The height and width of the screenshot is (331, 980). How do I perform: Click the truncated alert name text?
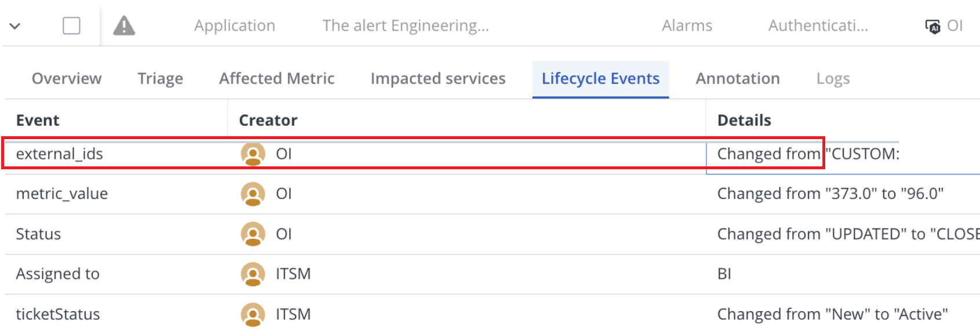click(x=406, y=26)
